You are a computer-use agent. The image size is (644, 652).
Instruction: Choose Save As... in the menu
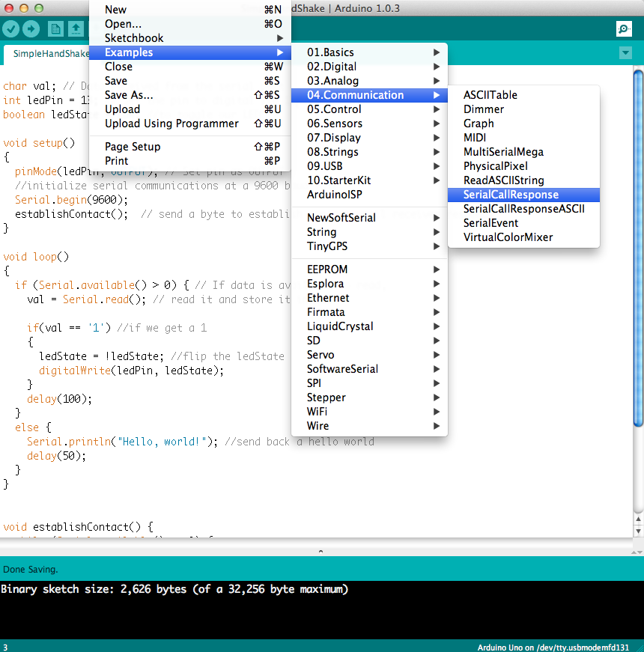[190, 95]
